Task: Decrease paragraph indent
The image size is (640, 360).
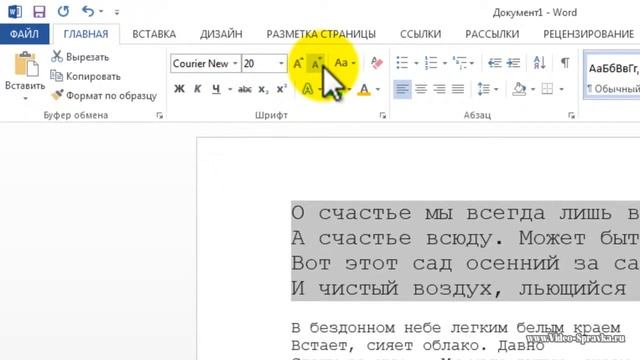Action: [x=495, y=63]
